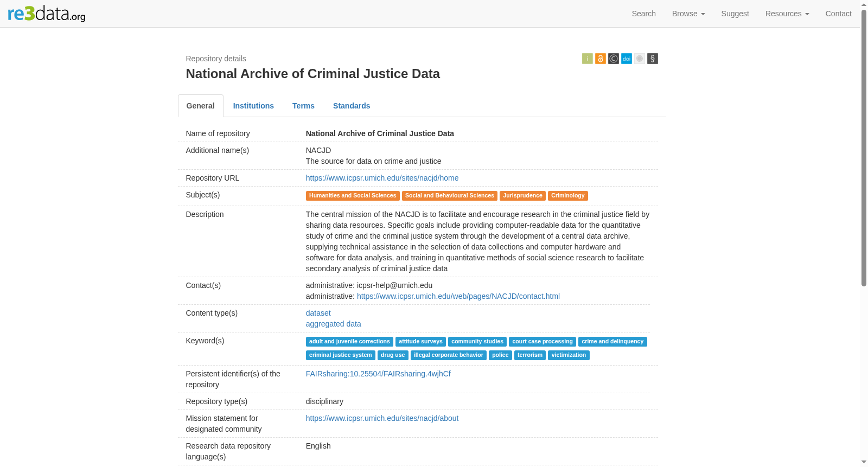The width and height of the screenshot is (868, 467).
Task: Open the repository URL nacjd/home link
Action: 382,178
